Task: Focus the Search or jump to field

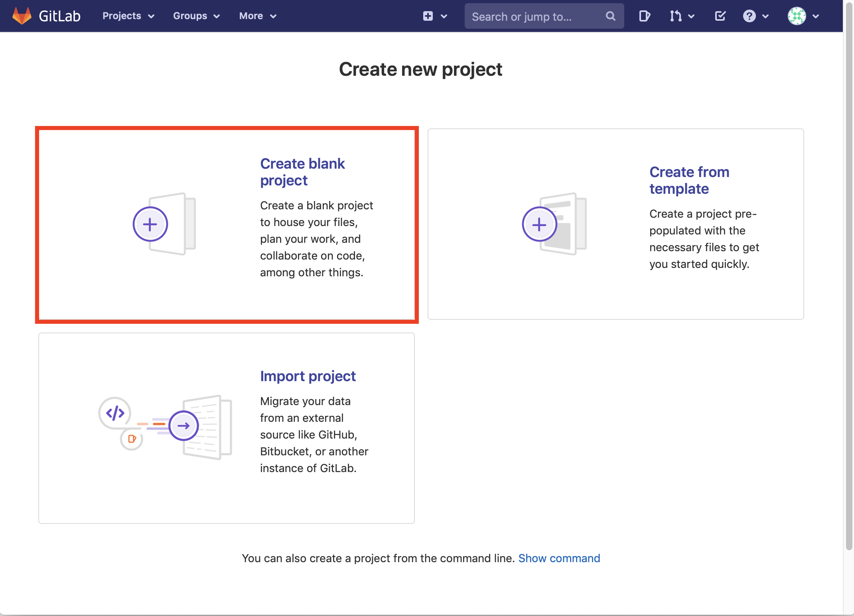Action: click(544, 16)
